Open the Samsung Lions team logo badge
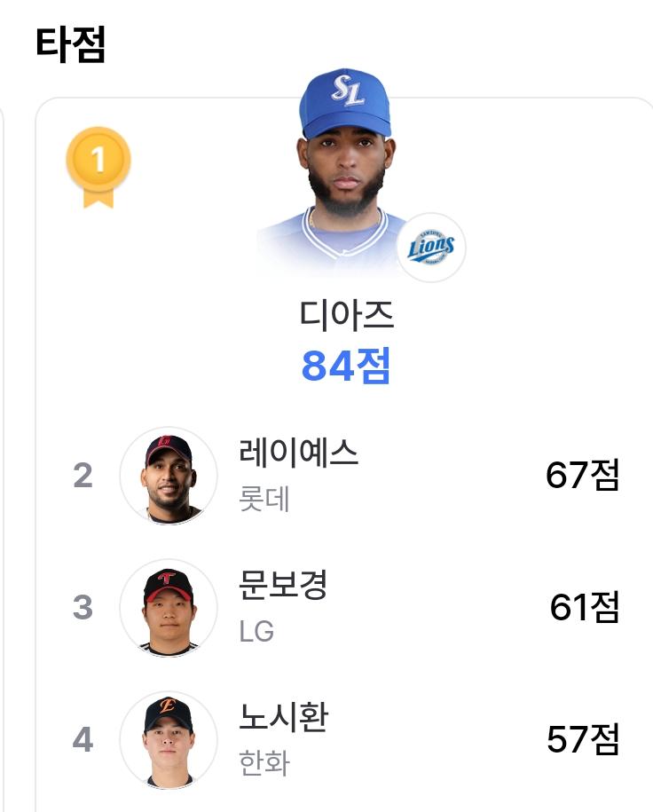Image resolution: width=653 pixels, height=812 pixels. click(431, 247)
